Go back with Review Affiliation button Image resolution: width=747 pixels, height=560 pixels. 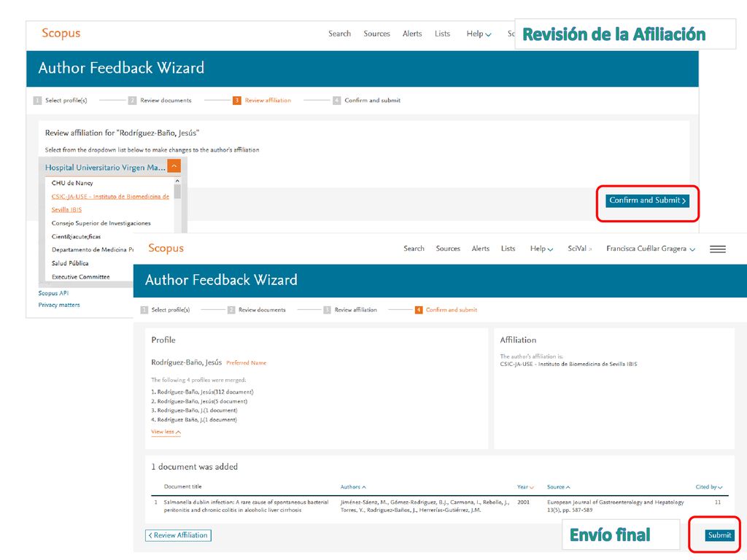(178, 535)
